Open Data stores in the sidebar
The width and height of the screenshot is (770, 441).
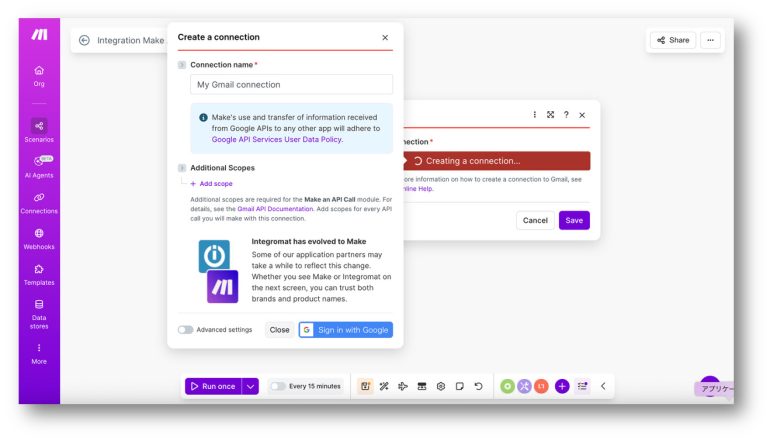pos(39,314)
